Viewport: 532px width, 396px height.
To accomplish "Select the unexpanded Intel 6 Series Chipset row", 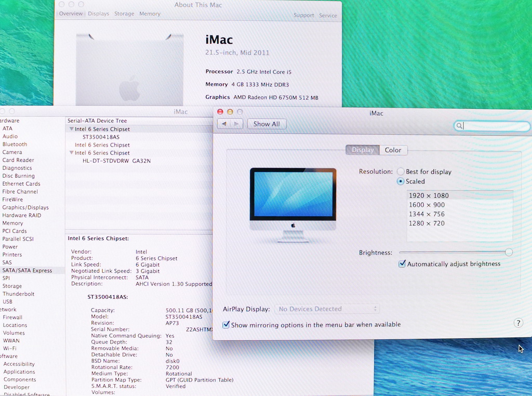I will [102, 145].
